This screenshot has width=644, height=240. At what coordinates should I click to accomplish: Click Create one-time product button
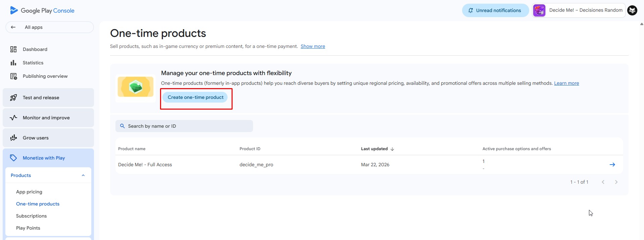coord(195,97)
